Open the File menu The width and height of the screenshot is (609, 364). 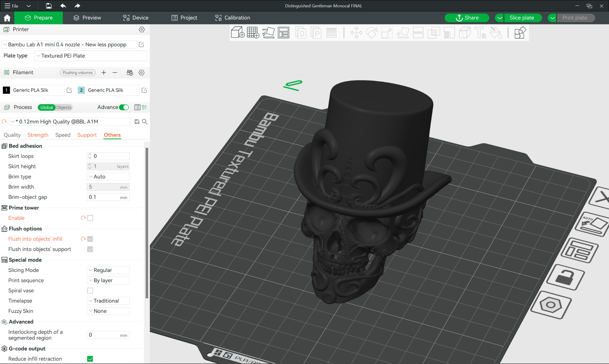tap(11, 6)
